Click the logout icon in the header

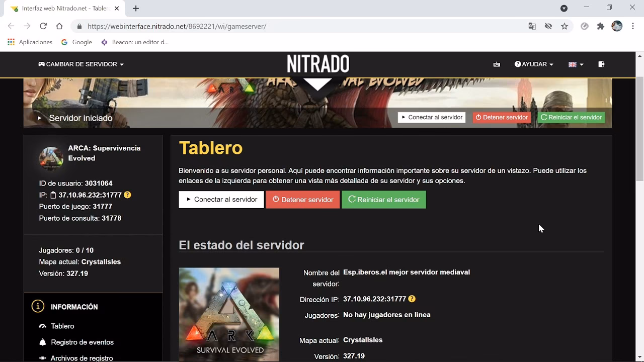coord(601,64)
